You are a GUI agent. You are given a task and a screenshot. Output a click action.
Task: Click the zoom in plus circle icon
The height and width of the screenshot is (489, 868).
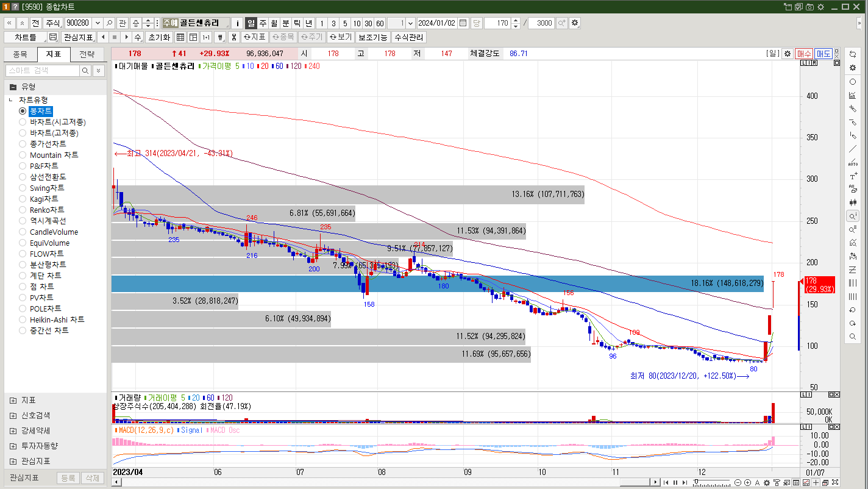tap(747, 482)
